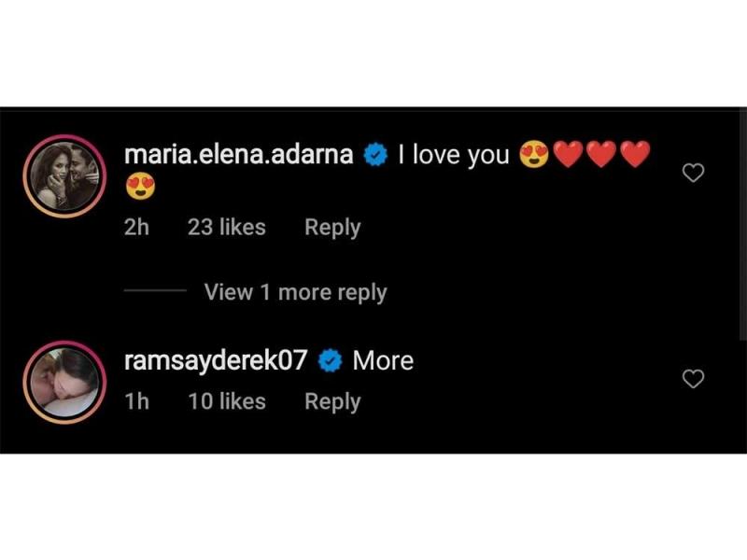Show who liked via 23 likes
The width and height of the screenshot is (747, 560).
[x=226, y=227]
